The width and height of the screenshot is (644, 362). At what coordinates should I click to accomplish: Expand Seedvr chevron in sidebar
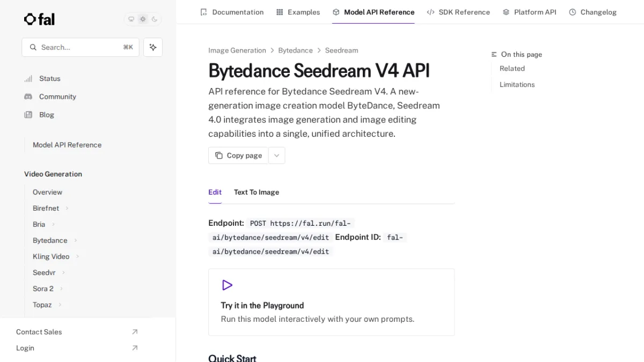pyautogui.click(x=64, y=272)
